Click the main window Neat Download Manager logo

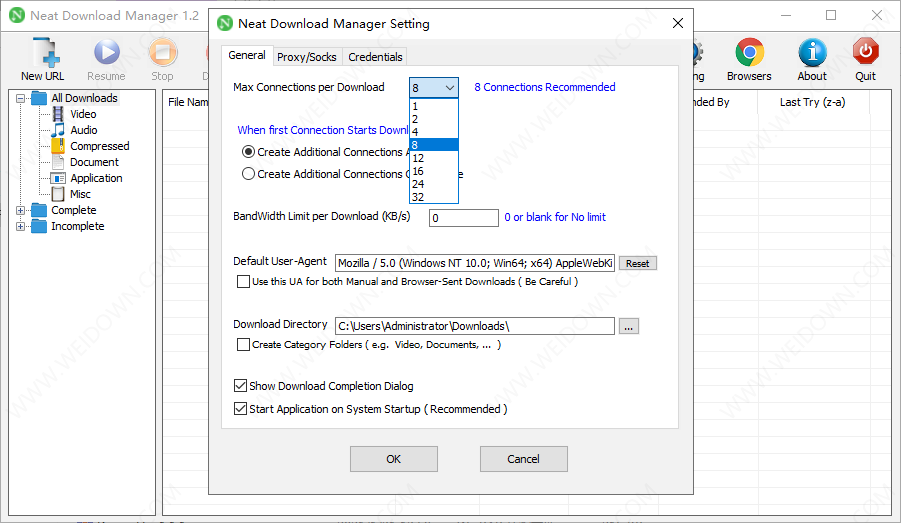(17, 16)
